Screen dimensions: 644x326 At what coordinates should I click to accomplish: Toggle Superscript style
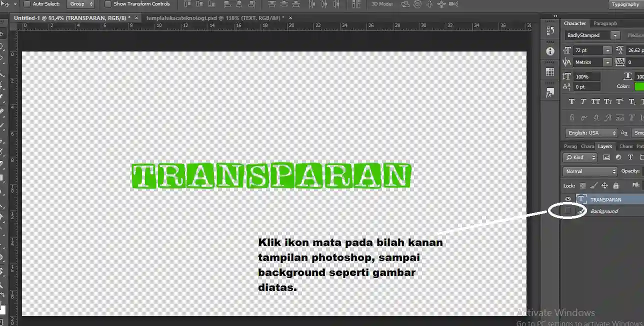(620, 101)
